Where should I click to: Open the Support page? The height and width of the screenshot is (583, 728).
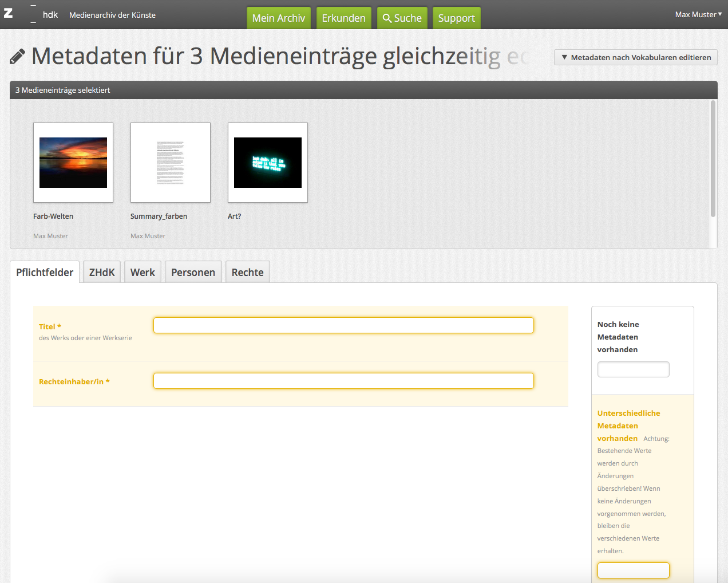(456, 18)
